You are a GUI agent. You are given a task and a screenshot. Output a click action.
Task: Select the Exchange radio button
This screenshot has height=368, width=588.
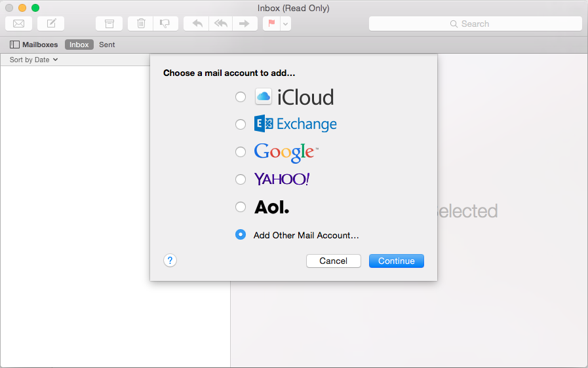coord(241,124)
